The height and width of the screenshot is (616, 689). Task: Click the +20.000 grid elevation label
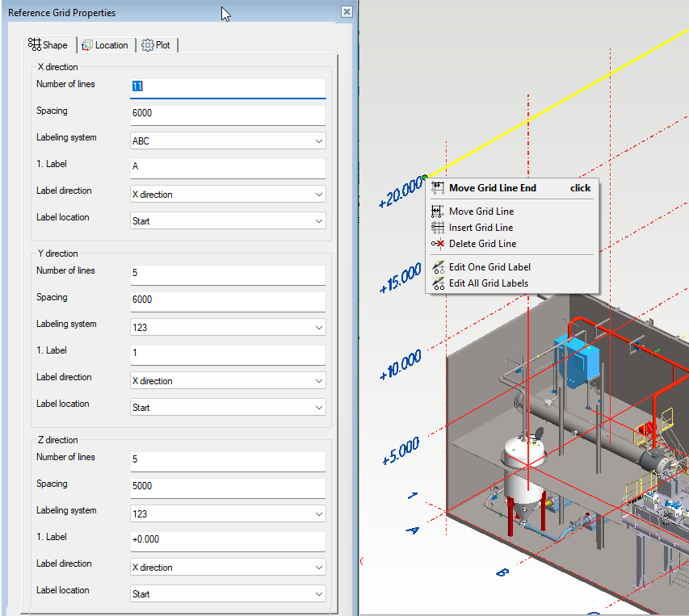click(400, 192)
